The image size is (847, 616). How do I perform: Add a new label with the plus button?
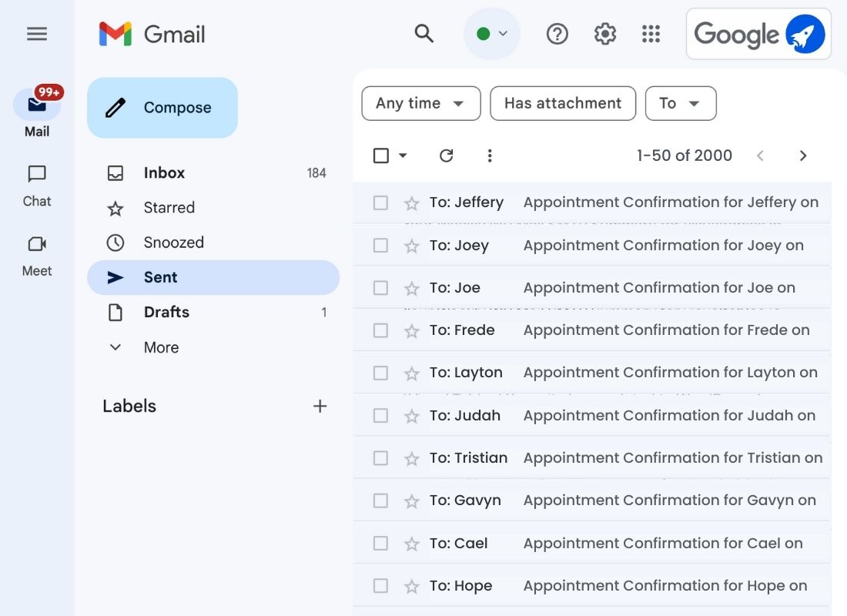(x=320, y=406)
